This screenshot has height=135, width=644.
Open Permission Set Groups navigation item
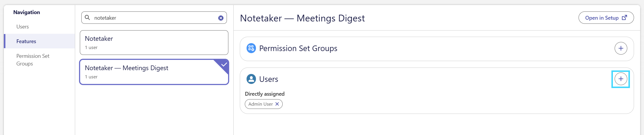[x=33, y=60]
